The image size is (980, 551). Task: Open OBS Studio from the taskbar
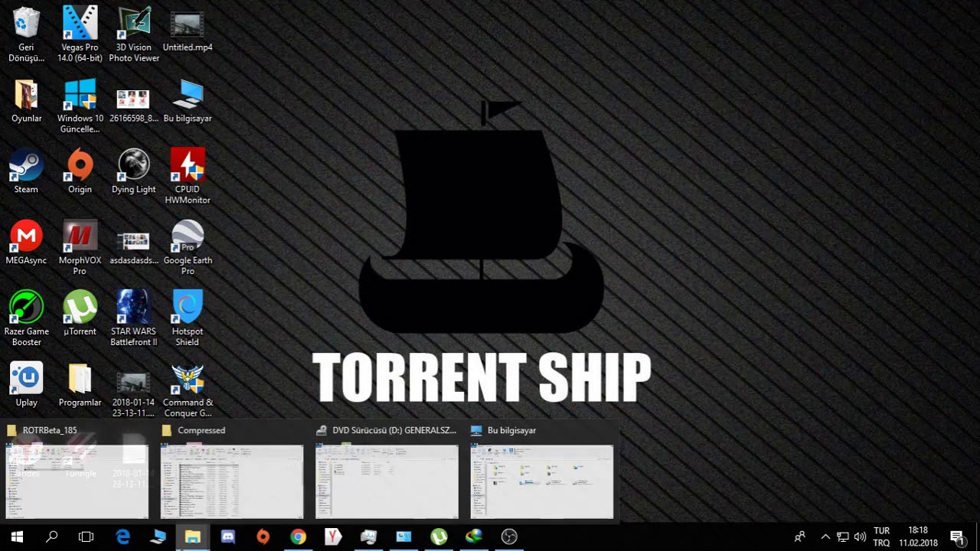coord(509,537)
